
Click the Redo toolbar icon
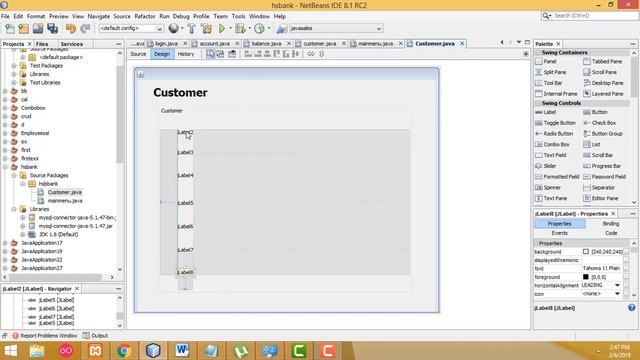point(85,29)
